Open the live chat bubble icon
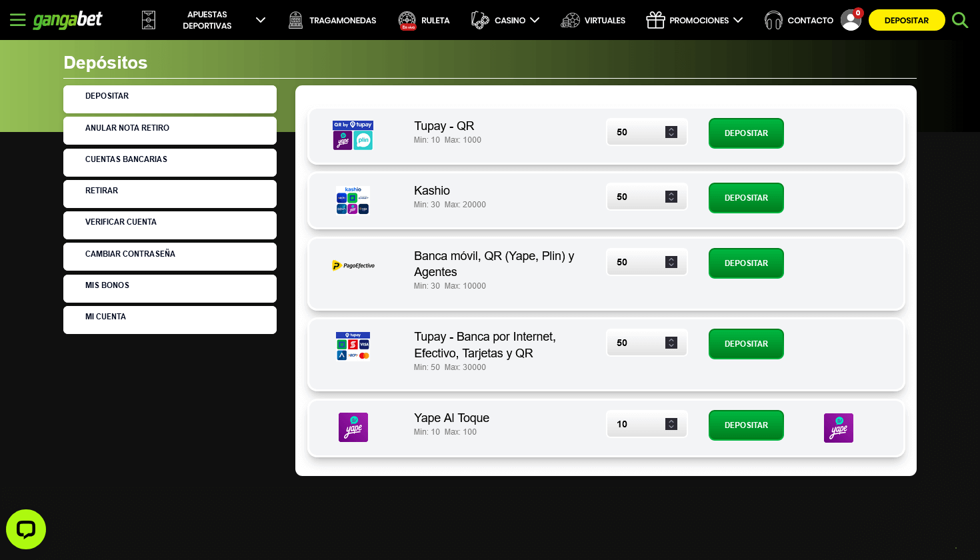Image resolution: width=980 pixels, height=560 pixels. point(26,529)
